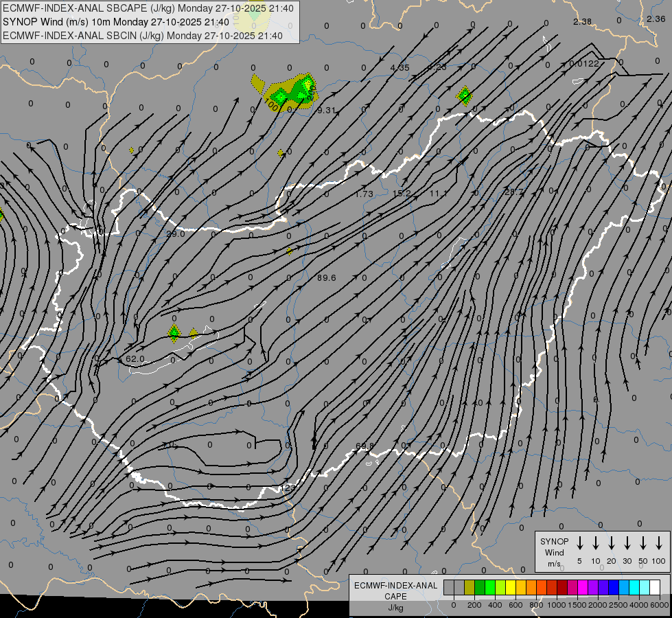Click the 2500 tick label in CAPE legend

coord(618,605)
